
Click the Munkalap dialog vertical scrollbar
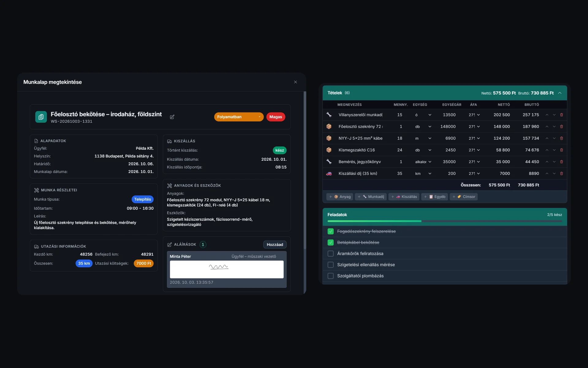305,170
